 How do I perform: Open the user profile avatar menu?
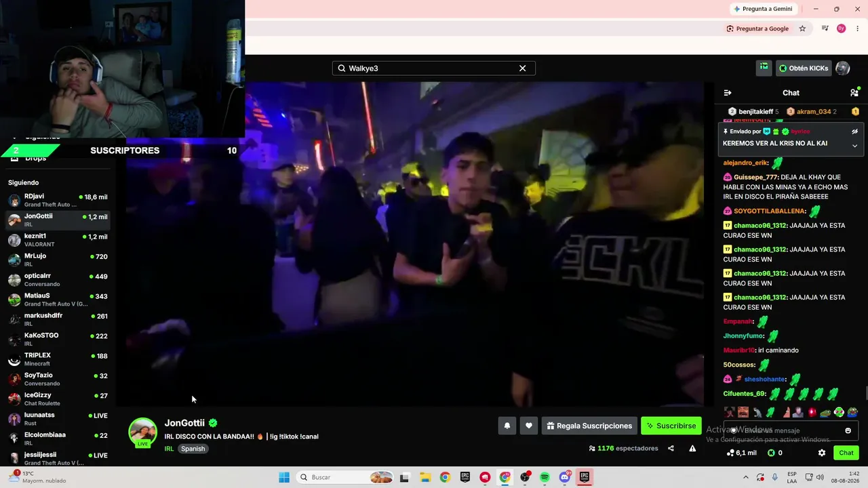[x=843, y=68]
